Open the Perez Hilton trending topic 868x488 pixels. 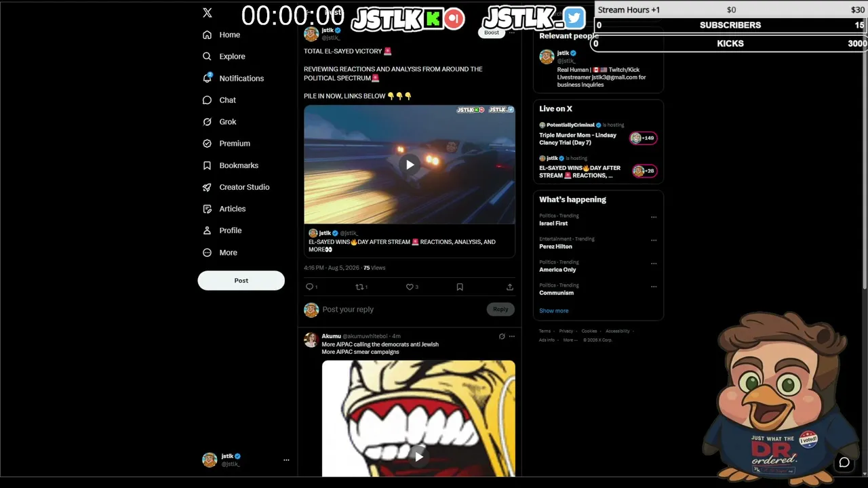point(555,247)
